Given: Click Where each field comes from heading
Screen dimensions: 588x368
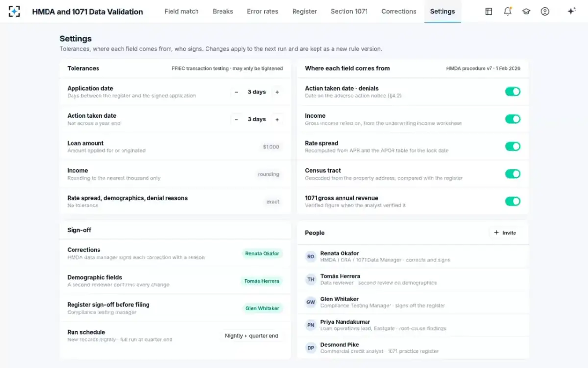Looking at the screenshot, I should pyautogui.click(x=347, y=68).
